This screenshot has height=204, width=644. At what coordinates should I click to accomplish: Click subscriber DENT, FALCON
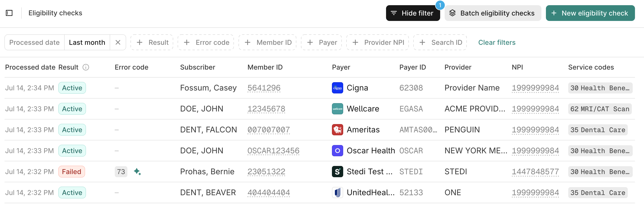[x=209, y=130]
